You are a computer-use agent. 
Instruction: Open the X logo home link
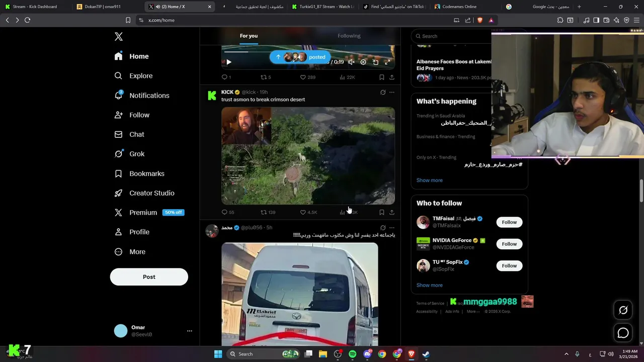click(119, 37)
